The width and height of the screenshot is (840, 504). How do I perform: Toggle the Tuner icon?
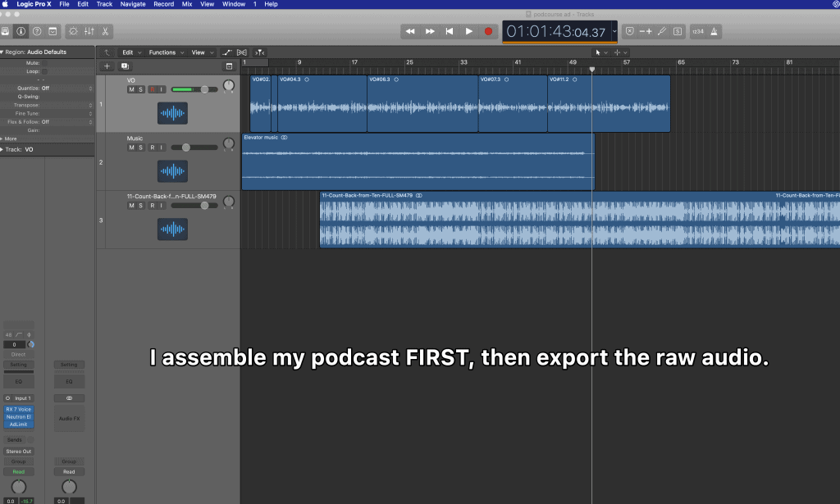tap(662, 32)
